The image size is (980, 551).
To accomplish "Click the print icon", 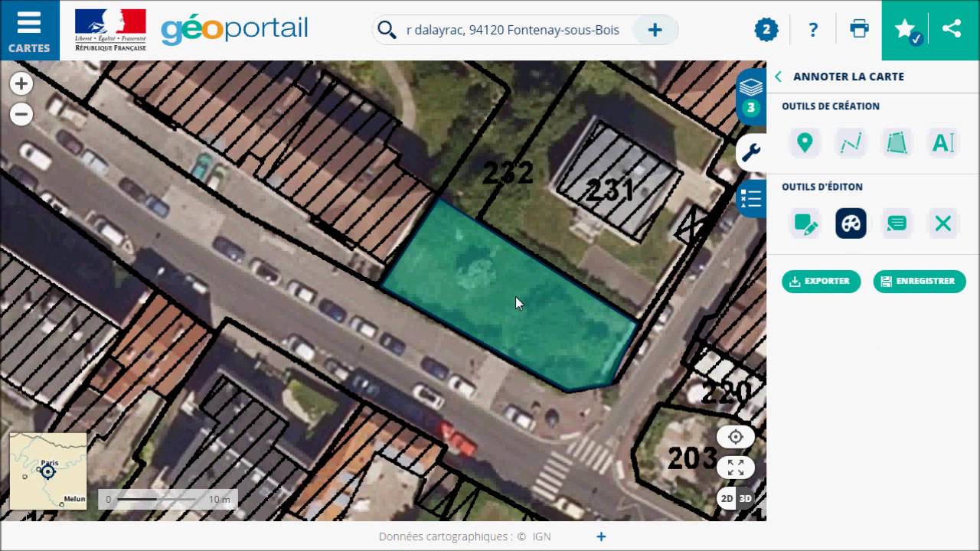I will [x=859, y=30].
